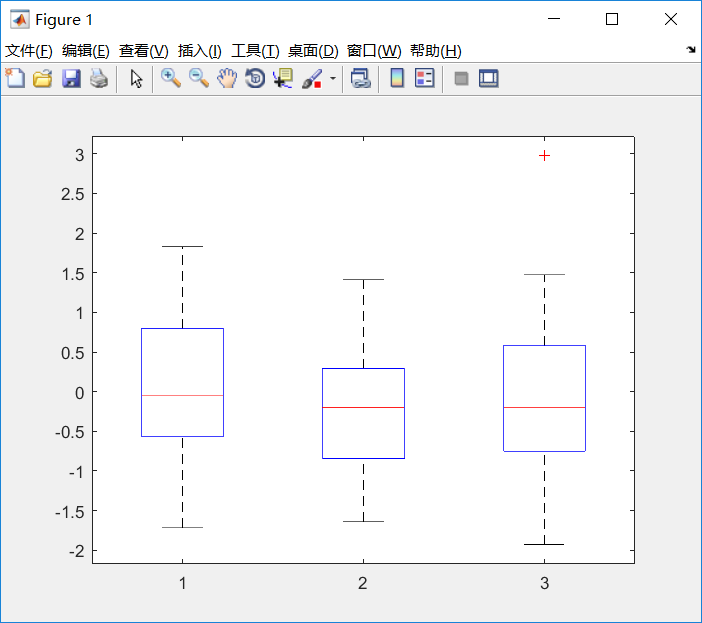Activate the Zoom In magnifier
702x623 pixels.
coord(171,78)
